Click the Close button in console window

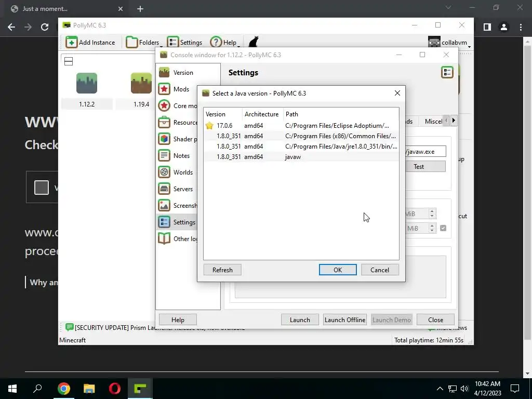pyautogui.click(x=436, y=320)
